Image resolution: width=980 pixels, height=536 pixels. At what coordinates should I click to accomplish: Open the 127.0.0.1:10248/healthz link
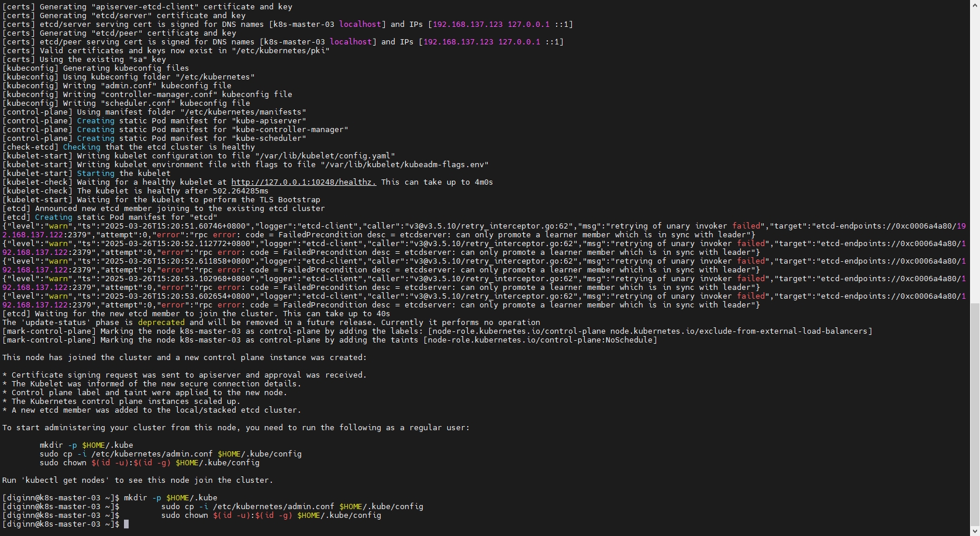click(x=303, y=182)
